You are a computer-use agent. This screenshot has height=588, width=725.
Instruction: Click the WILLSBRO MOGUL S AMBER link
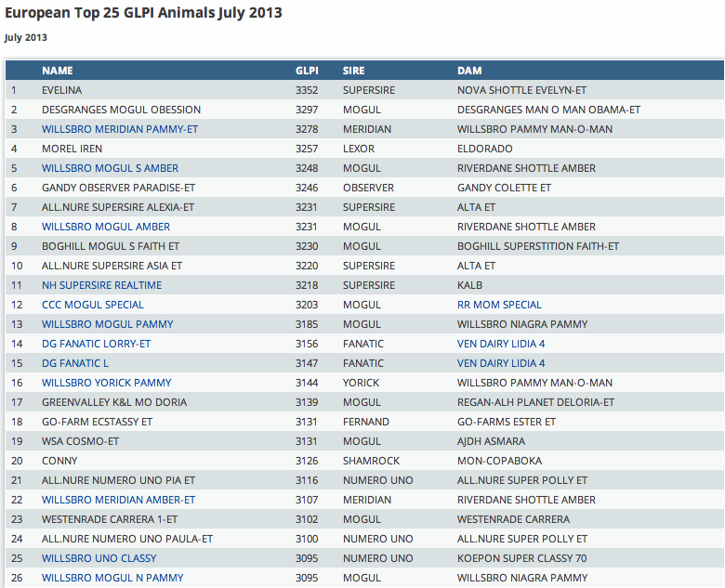click(x=110, y=168)
